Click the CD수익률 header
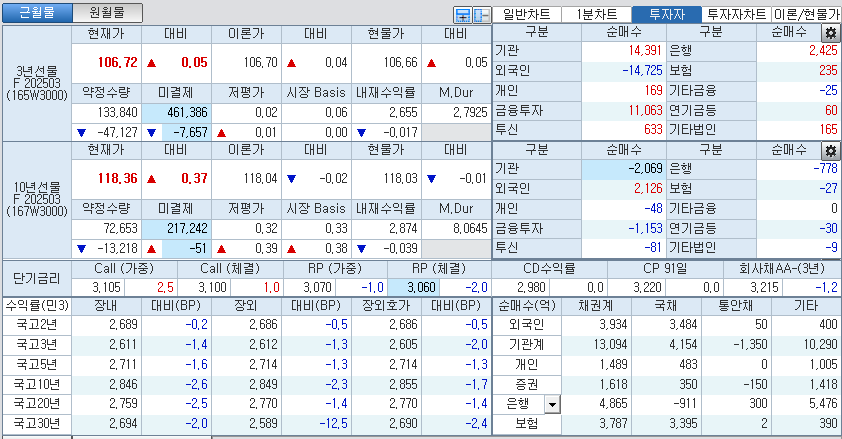The width and height of the screenshot is (842, 439). pyautogui.click(x=549, y=268)
